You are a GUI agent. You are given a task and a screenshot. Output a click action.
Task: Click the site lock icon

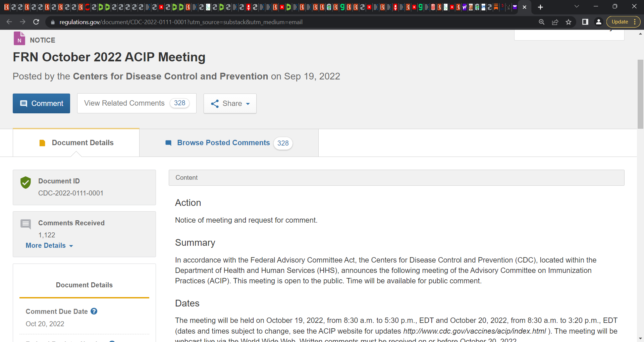(x=52, y=22)
